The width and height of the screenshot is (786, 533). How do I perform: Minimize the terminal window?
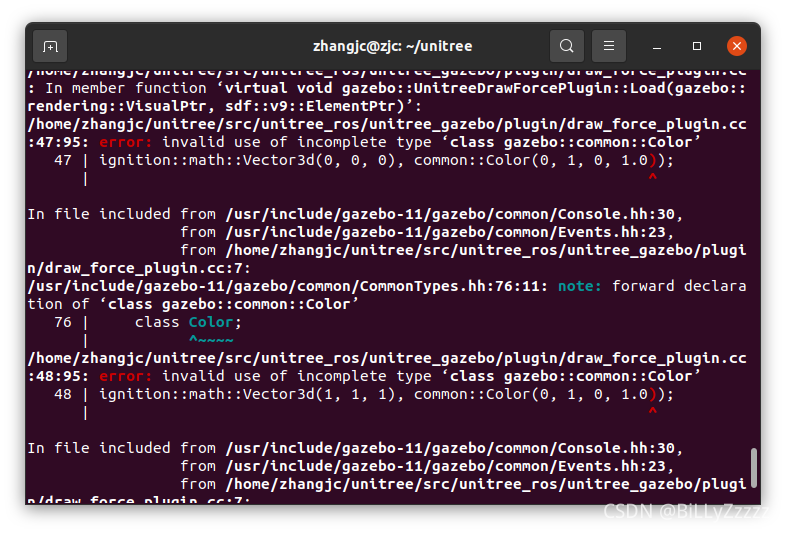(x=657, y=47)
